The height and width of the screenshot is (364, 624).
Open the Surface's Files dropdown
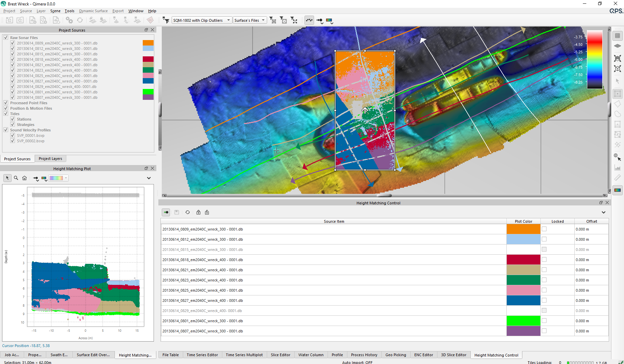tap(250, 20)
